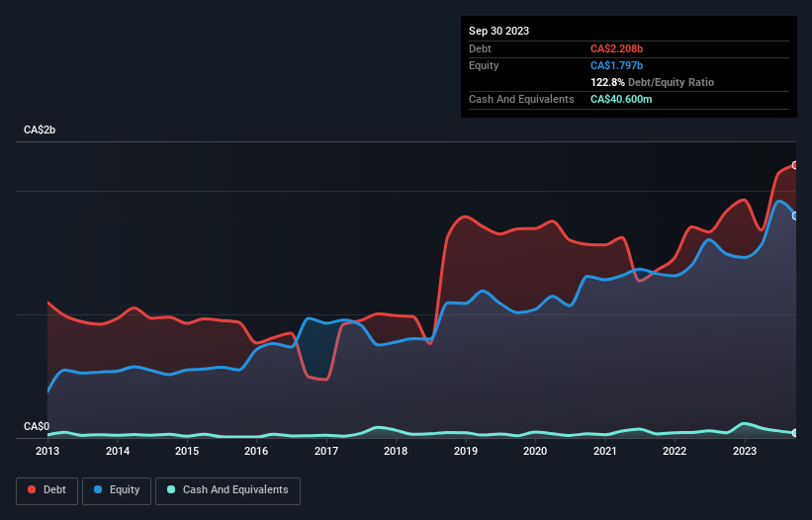
Task: Click the 2020 x-axis label
Action: pyautogui.click(x=535, y=451)
